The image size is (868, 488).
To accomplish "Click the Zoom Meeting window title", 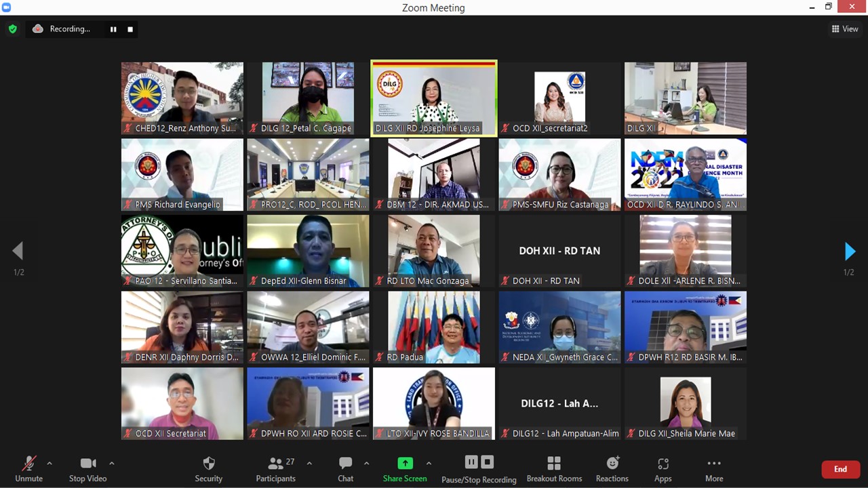I will pos(433,7).
